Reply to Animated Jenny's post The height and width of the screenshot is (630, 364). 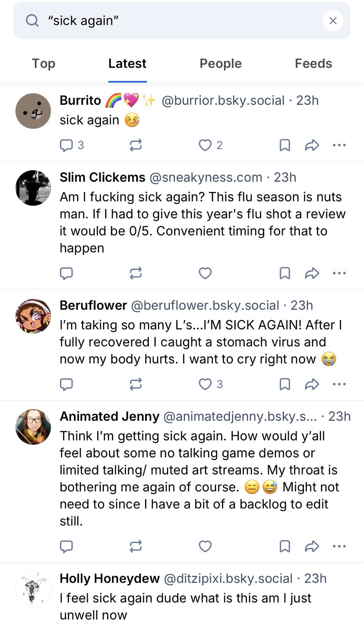[66, 546]
